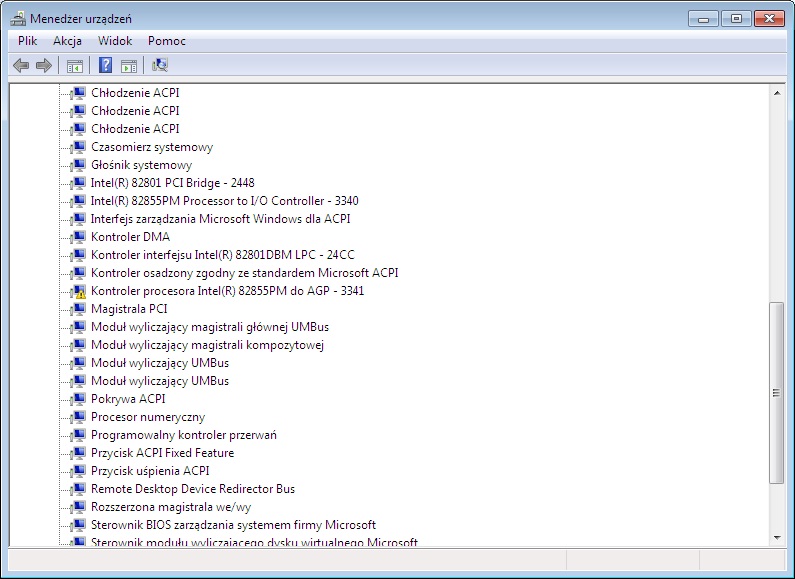Viewport: 795px width, 579px height.
Task: Click the icon beside Kontroler DMA
Action: (79, 237)
